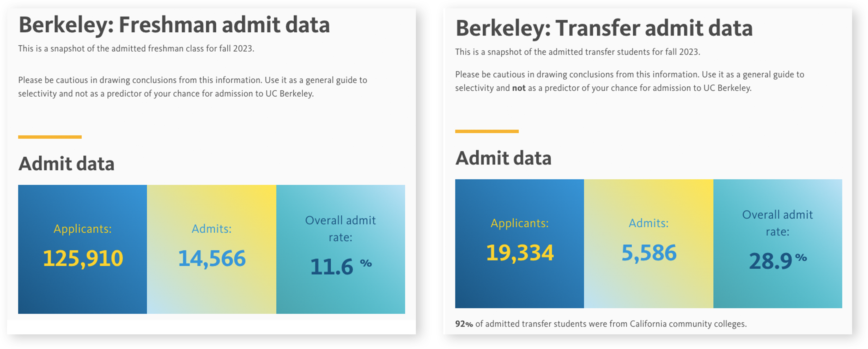The width and height of the screenshot is (868, 349).
Task: Click the Berkeley: Freshman admit data heading
Action: point(174,25)
